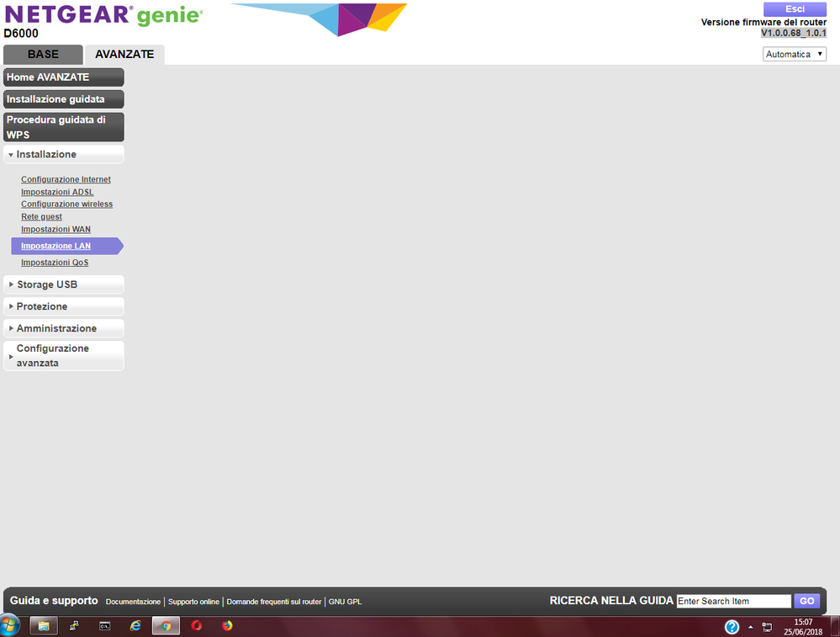Launch Internet Explorer from the taskbar
840x637 pixels.
pos(135,626)
